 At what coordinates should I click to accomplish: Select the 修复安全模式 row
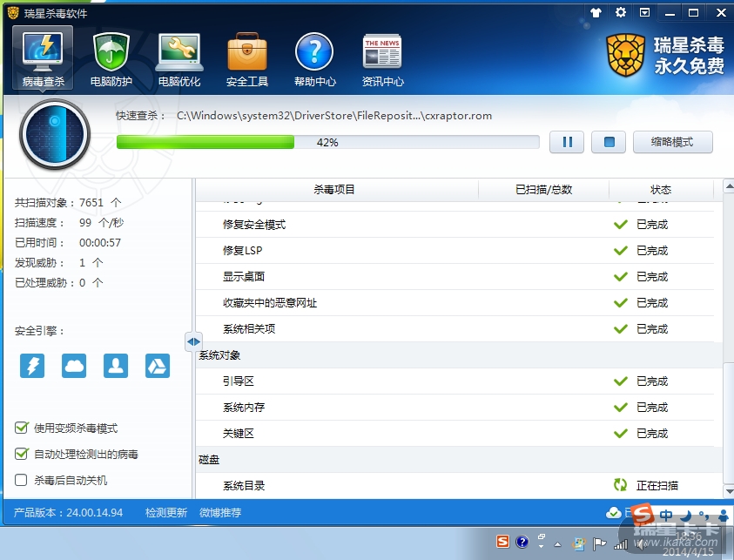[455, 225]
